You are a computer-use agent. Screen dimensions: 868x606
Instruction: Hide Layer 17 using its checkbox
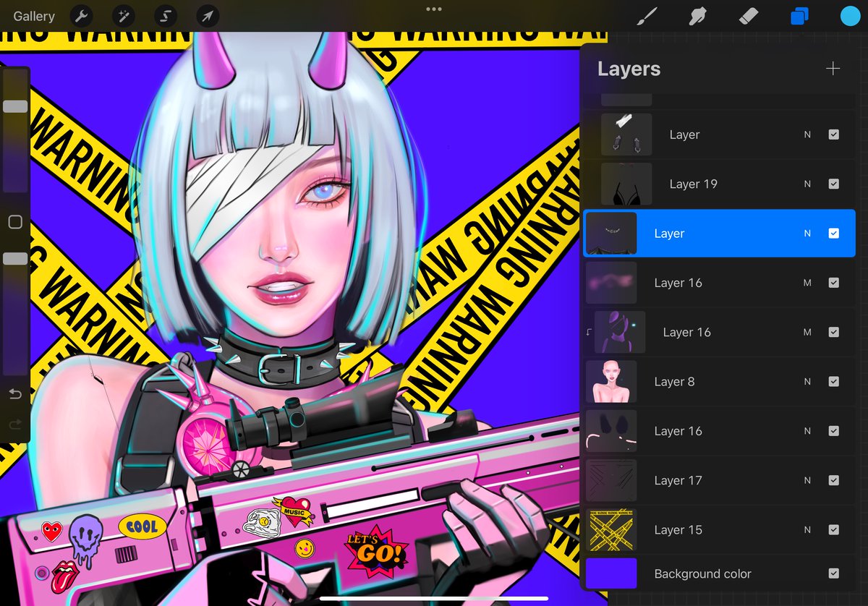(834, 480)
